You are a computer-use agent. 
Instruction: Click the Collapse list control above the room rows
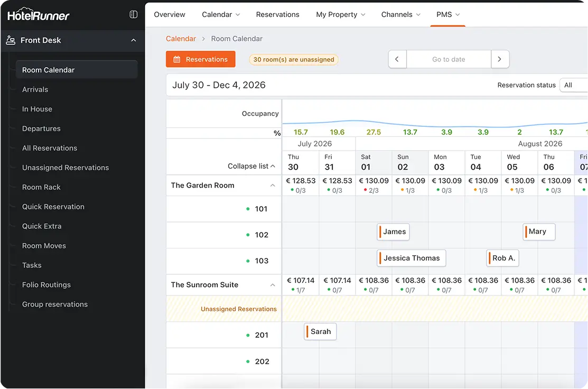pos(251,165)
